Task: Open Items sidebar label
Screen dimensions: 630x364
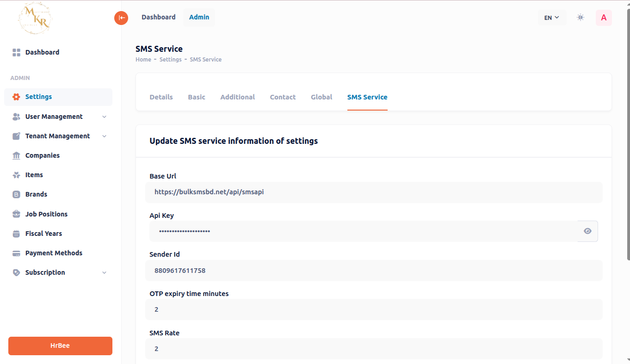Action: pyautogui.click(x=34, y=175)
